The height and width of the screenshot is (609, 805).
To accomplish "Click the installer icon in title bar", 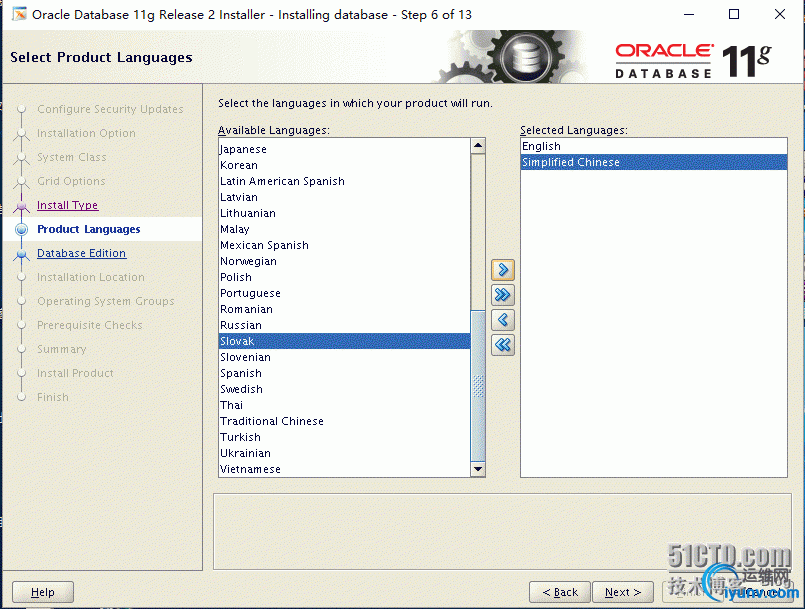I will point(20,14).
